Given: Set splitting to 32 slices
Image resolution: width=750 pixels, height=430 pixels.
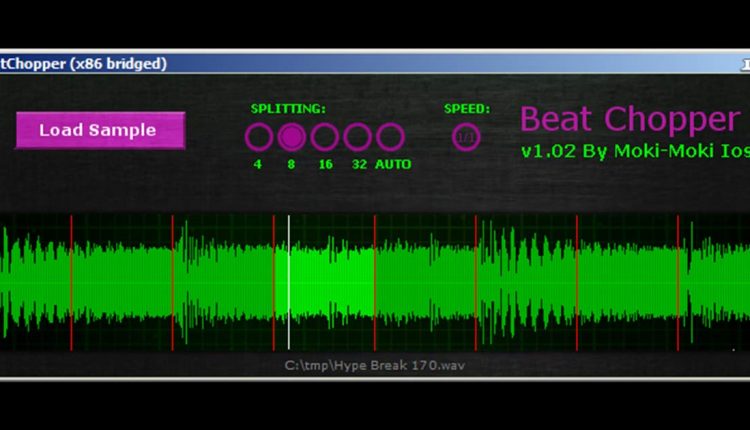Looking at the screenshot, I should click(357, 137).
